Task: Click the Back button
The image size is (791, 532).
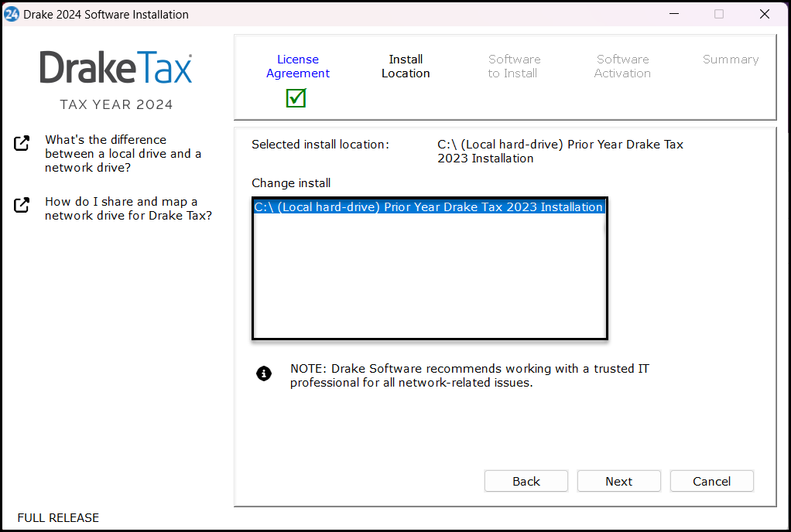Action: (526, 481)
